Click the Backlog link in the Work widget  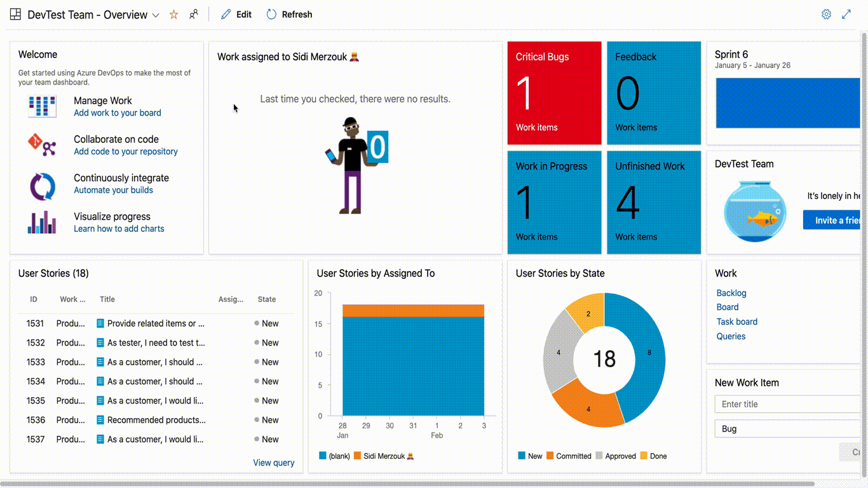click(731, 293)
